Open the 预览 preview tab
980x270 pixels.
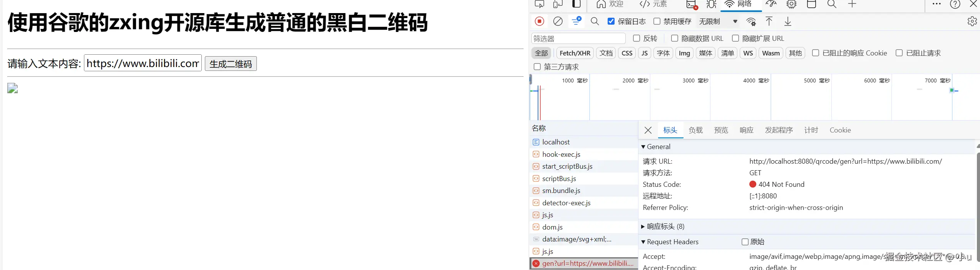coord(721,130)
